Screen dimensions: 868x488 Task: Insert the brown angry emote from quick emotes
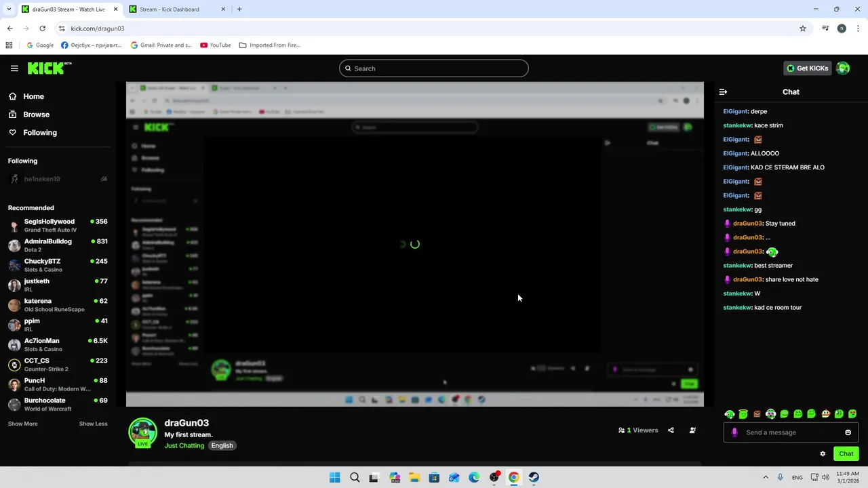tap(757, 414)
